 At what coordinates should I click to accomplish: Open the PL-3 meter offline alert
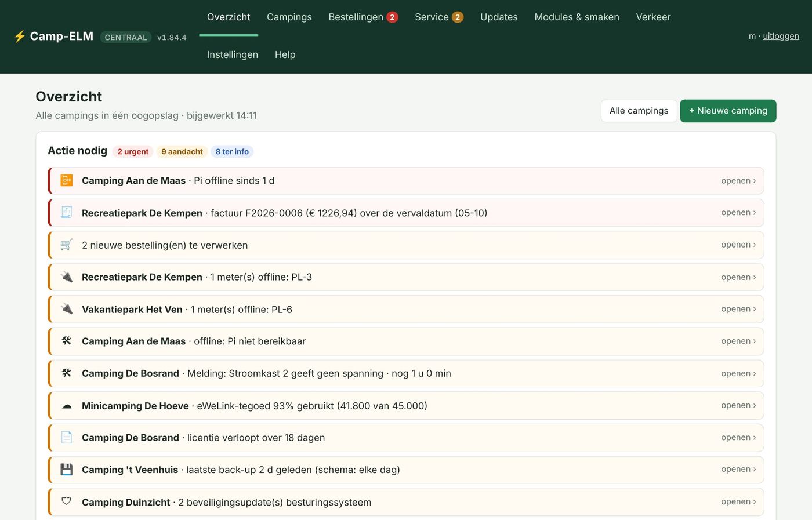(x=406, y=277)
